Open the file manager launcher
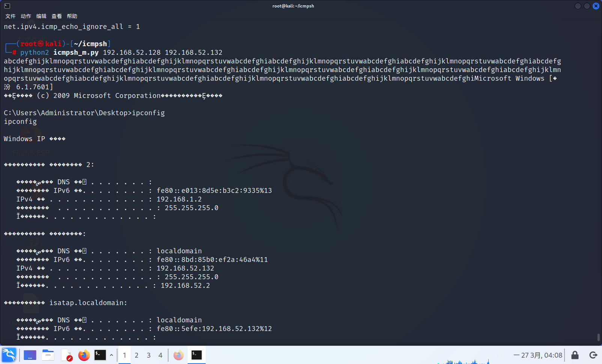The width and height of the screenshot is (602, 364). coord(48,355)
